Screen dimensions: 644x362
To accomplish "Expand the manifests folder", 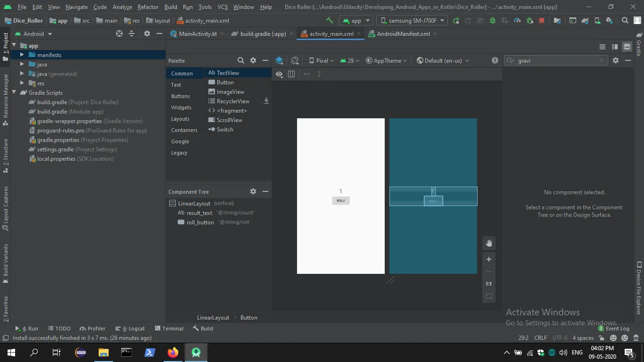I will pos(22,55).
